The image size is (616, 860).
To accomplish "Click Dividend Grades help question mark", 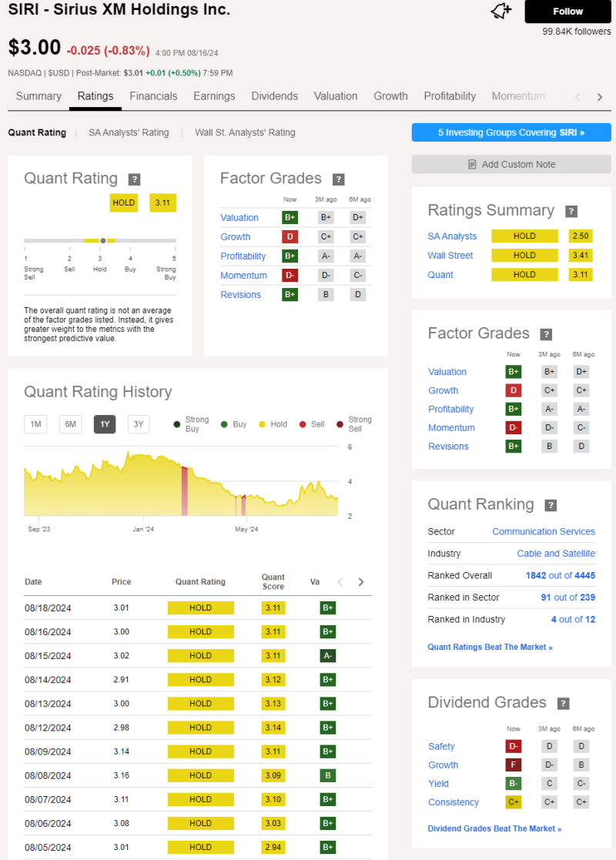I will 564,703.
